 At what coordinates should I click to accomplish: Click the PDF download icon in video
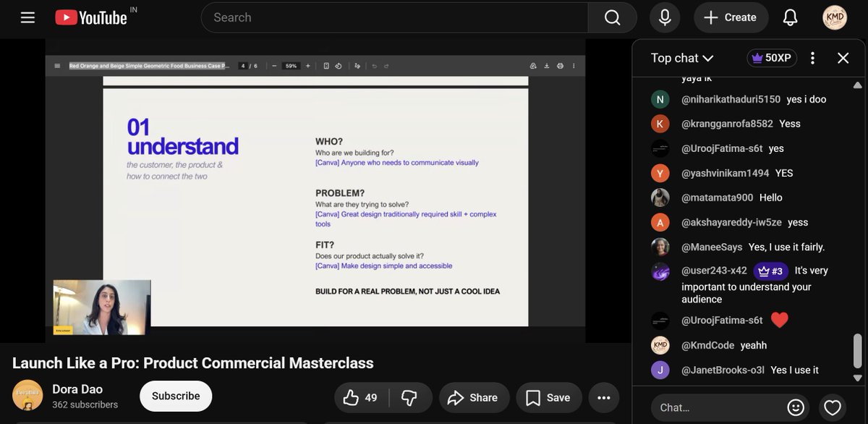547,66
